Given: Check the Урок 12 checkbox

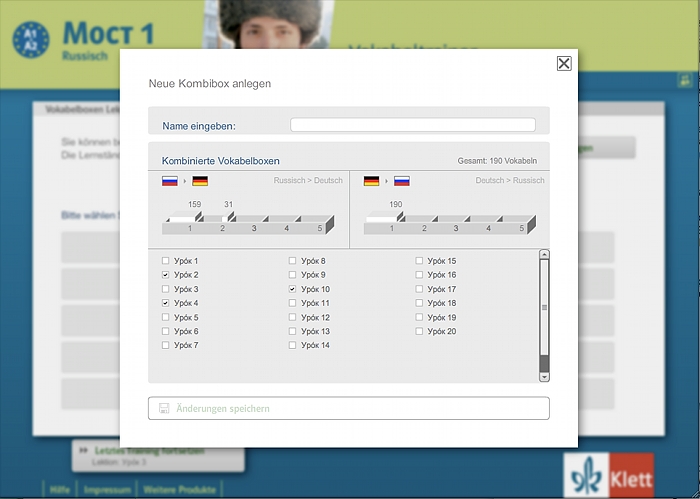Looking at the screenshot, I should pos(292,317).
